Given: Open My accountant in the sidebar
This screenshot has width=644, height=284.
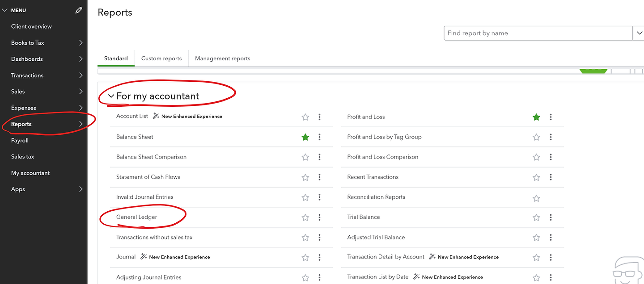Looking at the screenshot, I should pyautogui.click(x=30, y=173).
